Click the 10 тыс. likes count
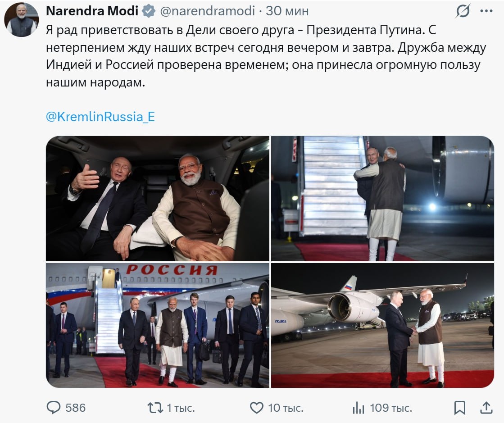The height and width of the screenshot is (423, 504). coord(286,408)
